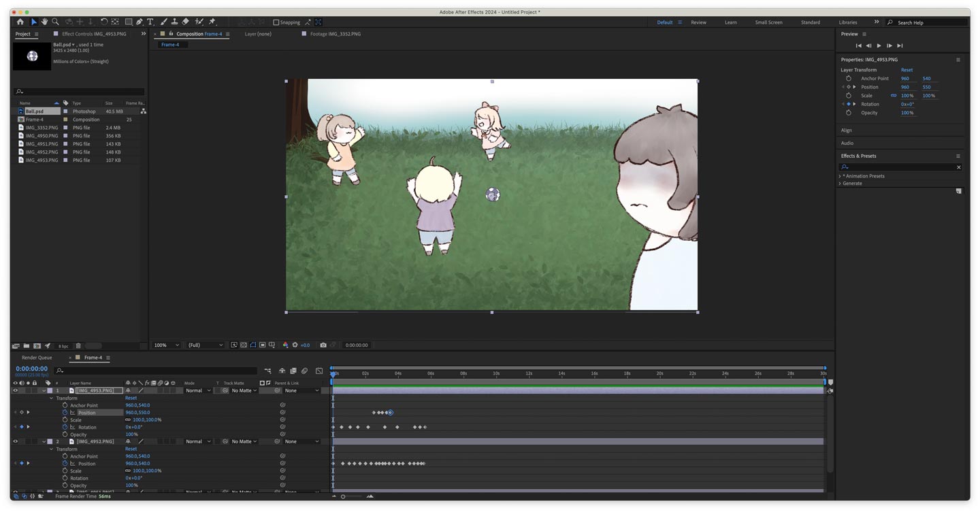Screen dimensions: 980x512
Task: Toggle Opacity stopwatch in Properties panel
Action: click(849, 113)
